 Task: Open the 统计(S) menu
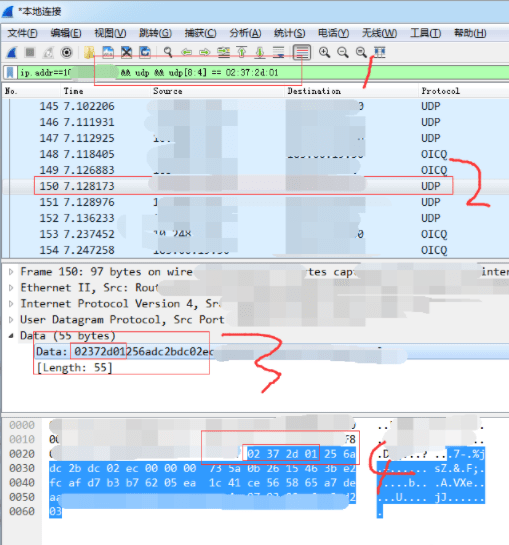[x=289, y=33]
